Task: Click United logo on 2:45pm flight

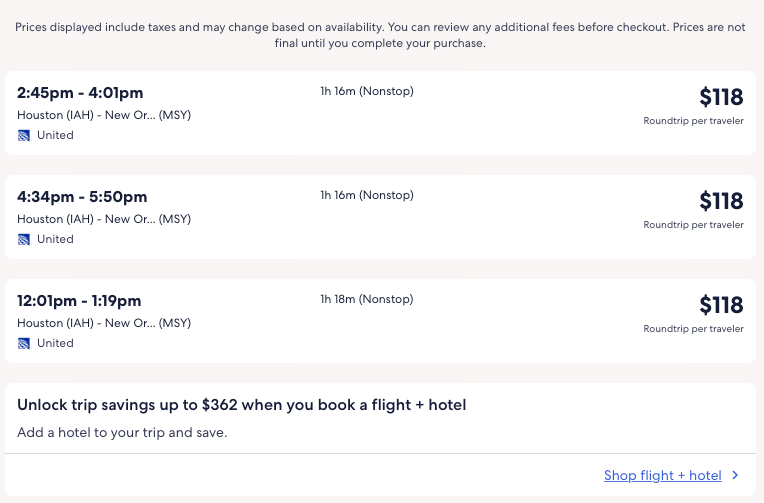Action: 24,135
